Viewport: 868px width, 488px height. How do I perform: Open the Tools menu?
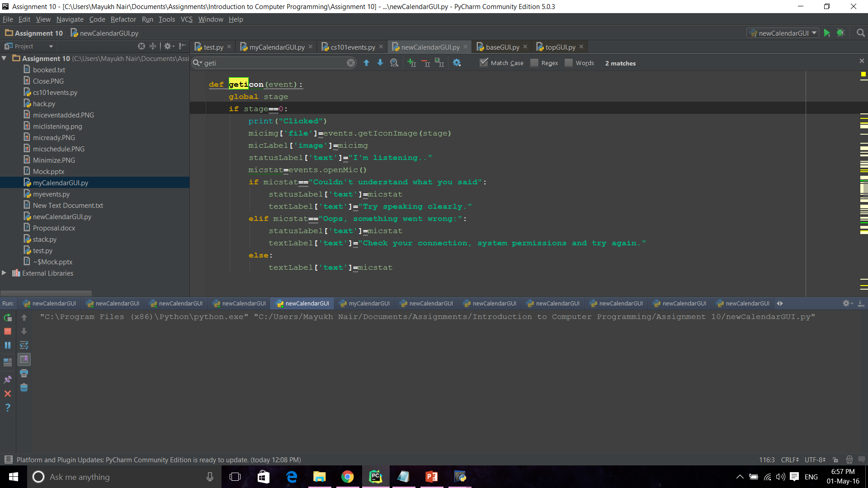click(166, 19)
